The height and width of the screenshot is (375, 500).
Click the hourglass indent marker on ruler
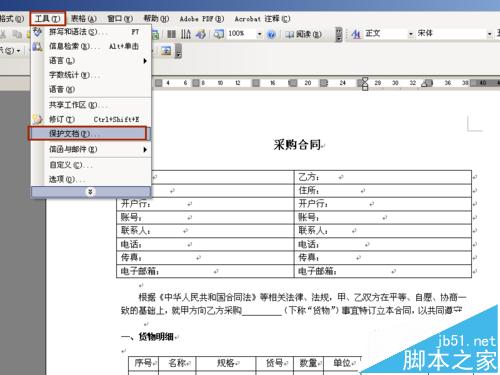coord(365,83)
